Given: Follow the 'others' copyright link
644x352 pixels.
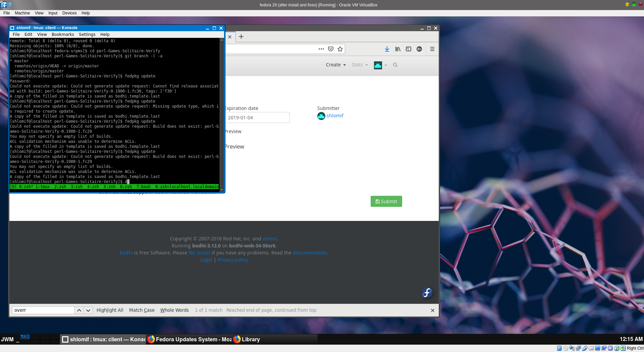Looking at the screenshot, I should [x=270, y=239].
